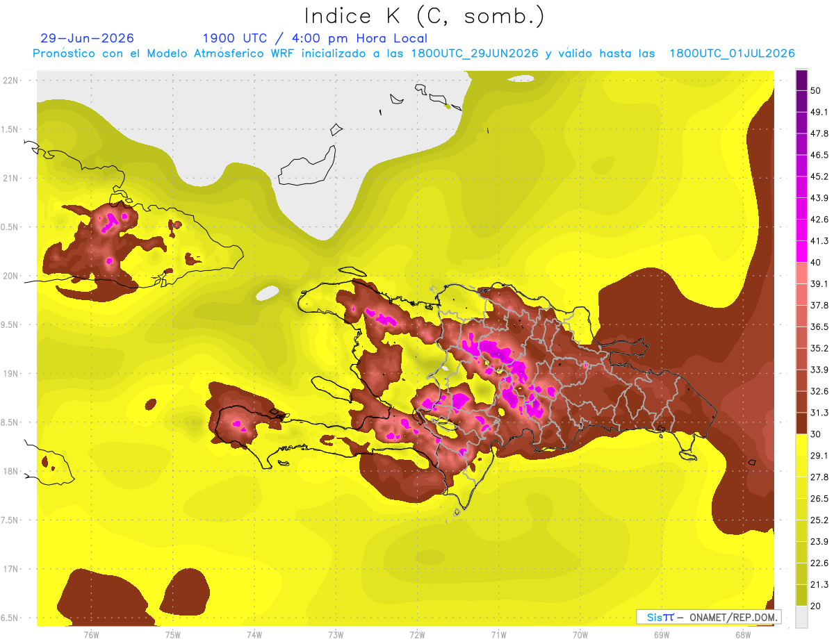Click the "69W" longitude label
Image resolution: width=834 pixels, height=644 pixels.
click(x=662, y=634)
